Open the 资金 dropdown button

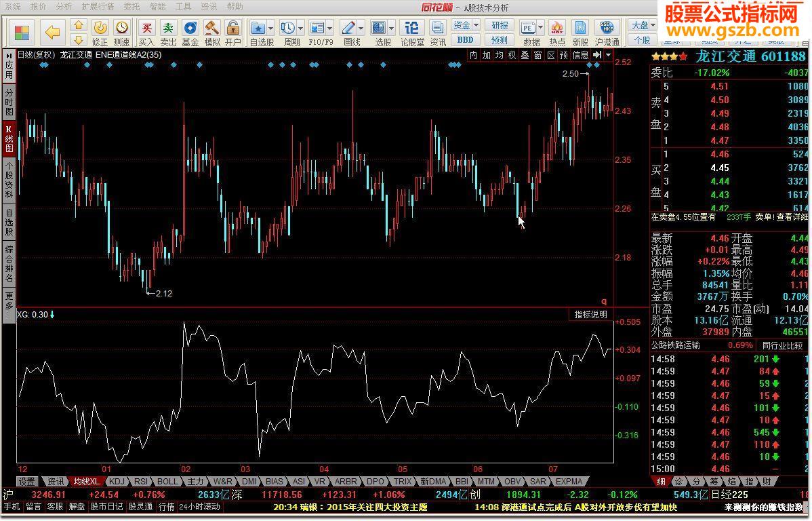[466, 25]
